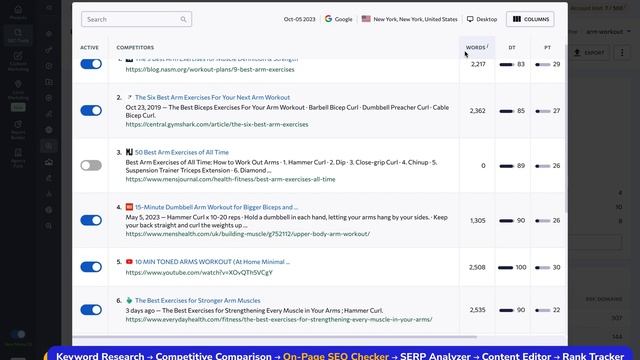Open the youtube.com watch URL link
Screen dimensions: 640x360
(199, 272)
